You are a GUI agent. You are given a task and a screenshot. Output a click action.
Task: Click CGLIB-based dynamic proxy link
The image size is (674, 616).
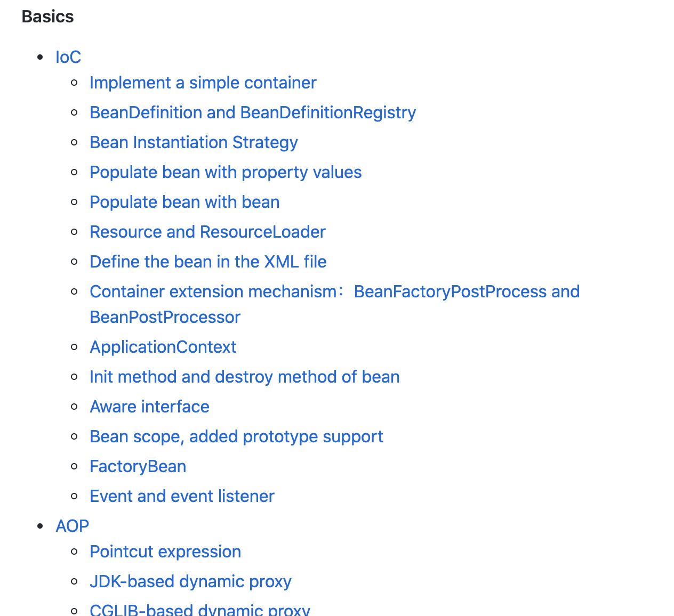(200, 610)
